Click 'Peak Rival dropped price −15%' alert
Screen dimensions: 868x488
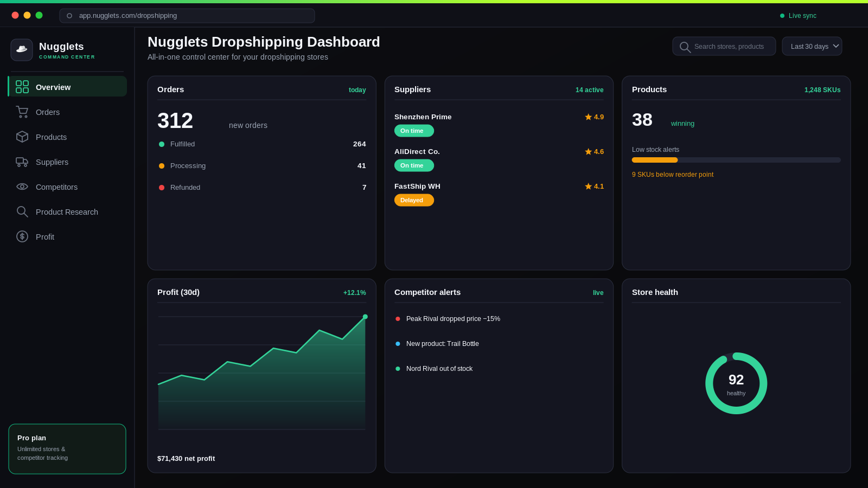453,319
